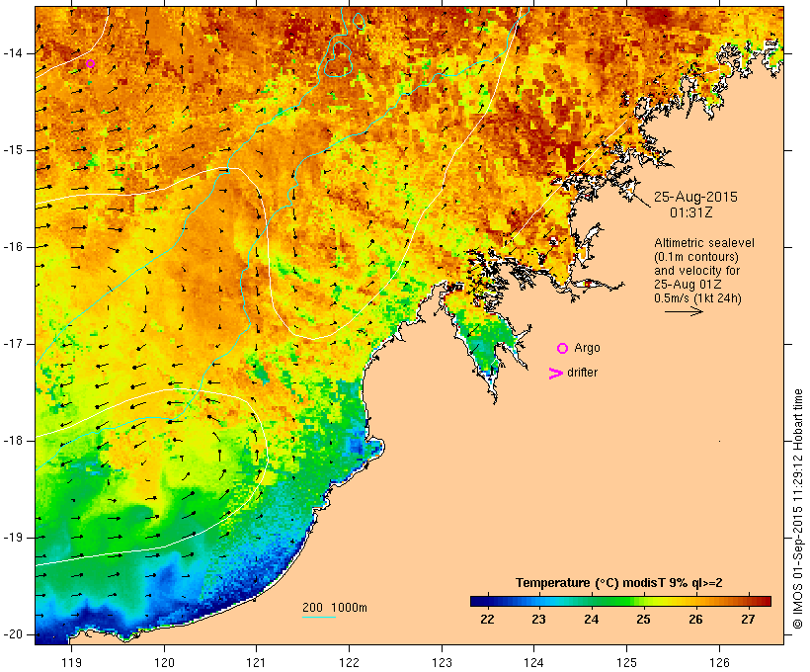
Task: Click the '(0.1m contours)' annotation line
Action: pos(696,257)
